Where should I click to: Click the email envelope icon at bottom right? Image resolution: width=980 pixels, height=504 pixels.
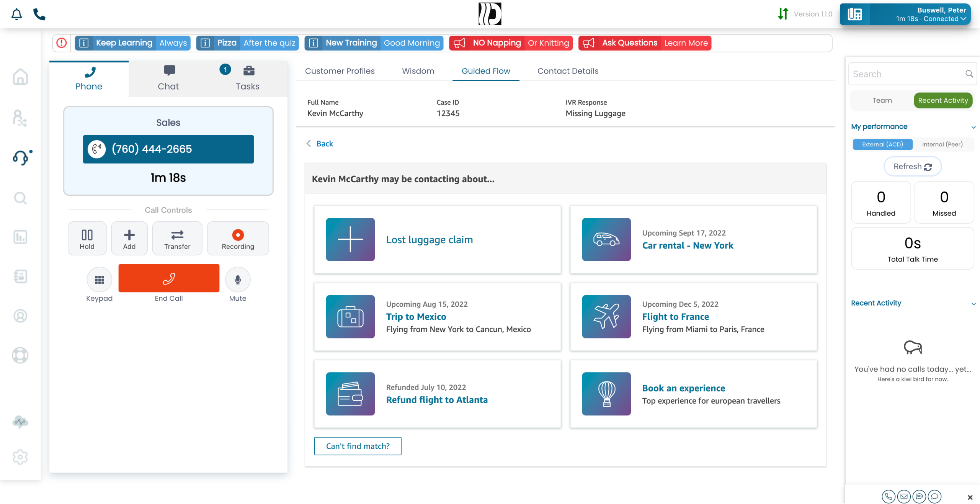(904, 497)
